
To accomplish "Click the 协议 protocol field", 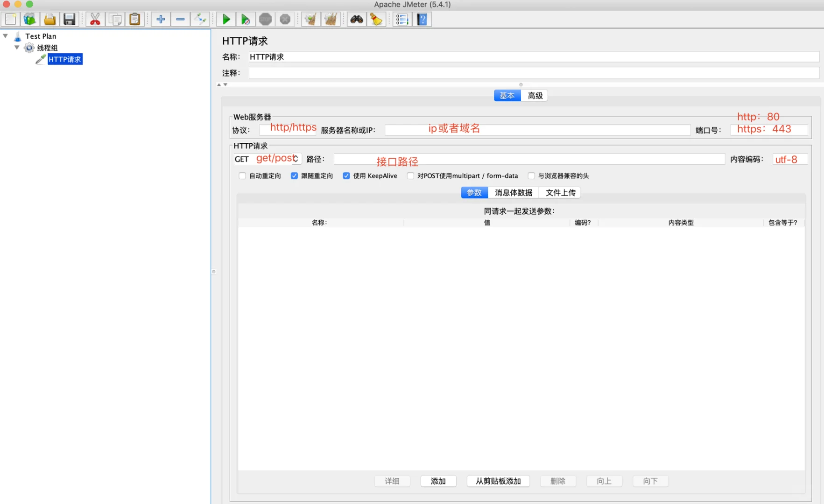I will tap(288, 130).
